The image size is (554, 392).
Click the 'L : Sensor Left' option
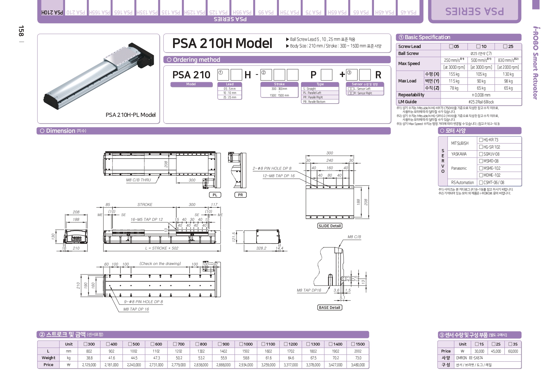pos(365,89)
